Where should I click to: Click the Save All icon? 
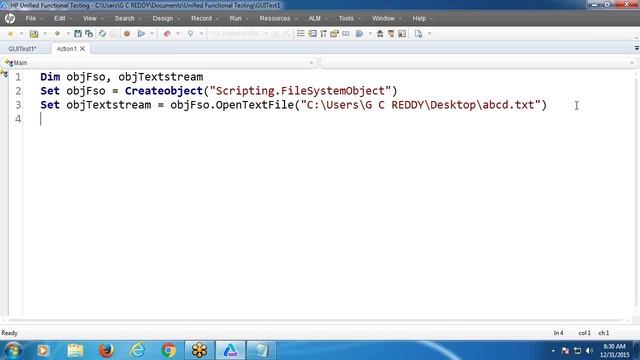89,34
